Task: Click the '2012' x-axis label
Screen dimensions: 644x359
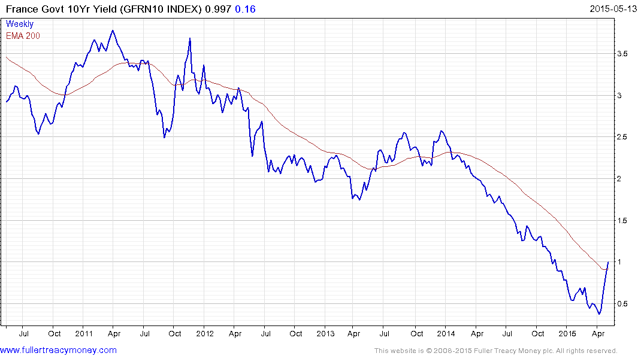Action: [204, 333]
